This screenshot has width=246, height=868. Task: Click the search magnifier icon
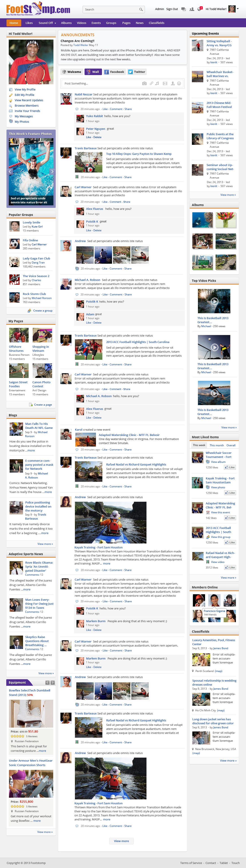click(141, 9)
